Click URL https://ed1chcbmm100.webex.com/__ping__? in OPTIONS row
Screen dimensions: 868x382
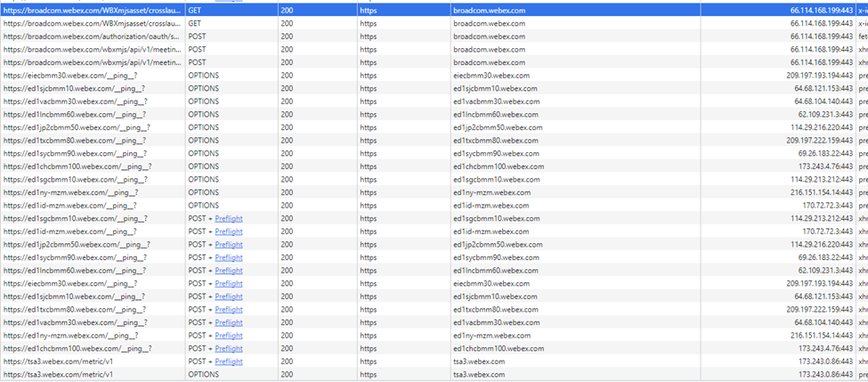(77, 167)
